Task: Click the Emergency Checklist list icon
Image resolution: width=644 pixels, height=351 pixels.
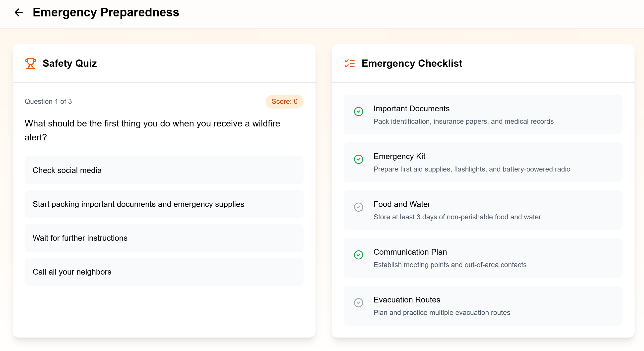Action: click(x=349, y=63)
